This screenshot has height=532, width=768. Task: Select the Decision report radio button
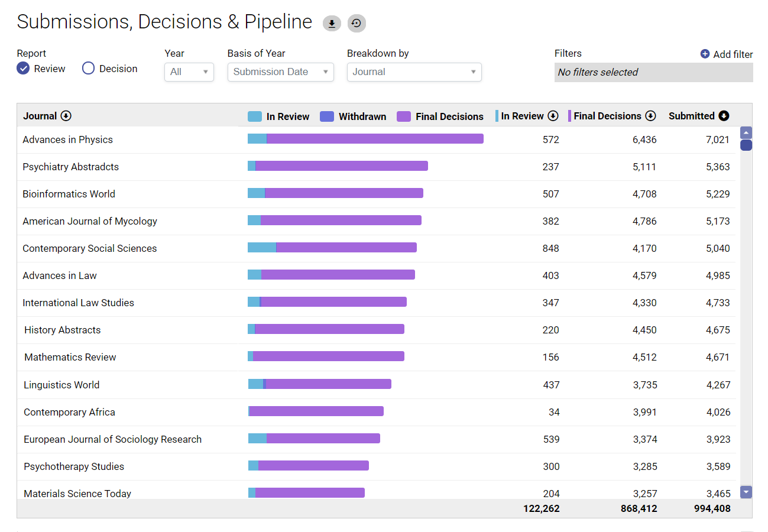[88, 69]
